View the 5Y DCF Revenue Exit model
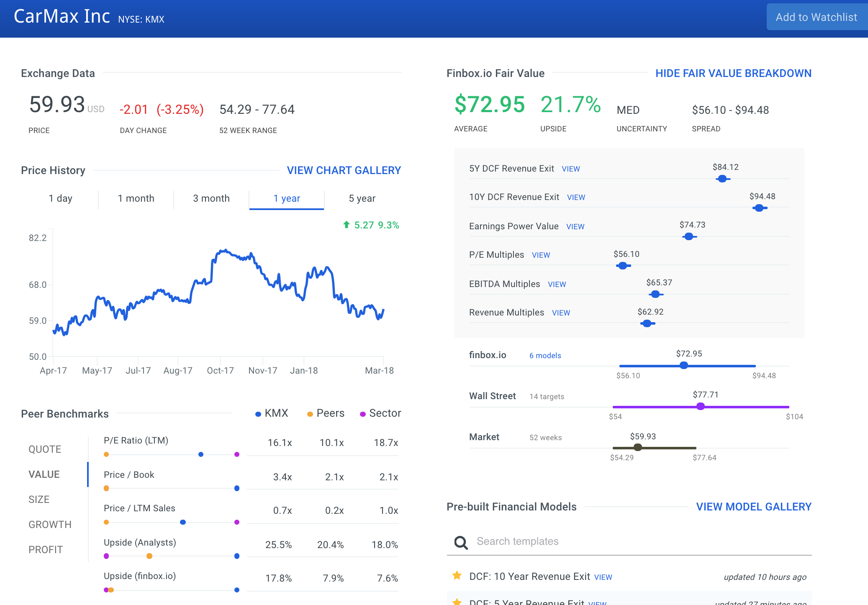 click(x=570, y=169)
